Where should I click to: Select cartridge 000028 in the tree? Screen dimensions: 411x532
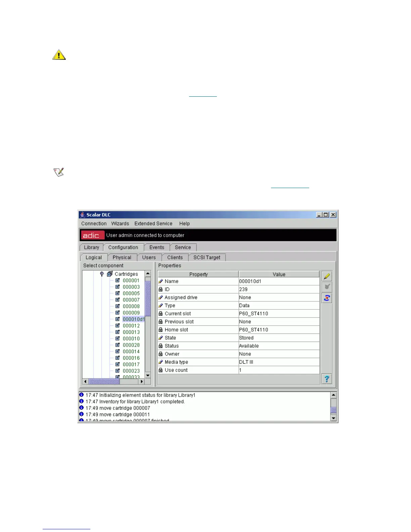131,345
